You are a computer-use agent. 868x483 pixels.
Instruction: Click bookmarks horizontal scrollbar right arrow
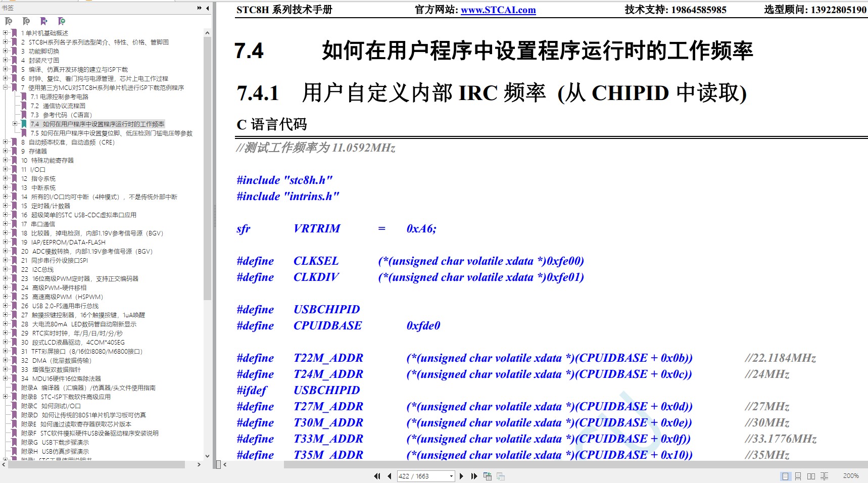[x=199, y=464]
